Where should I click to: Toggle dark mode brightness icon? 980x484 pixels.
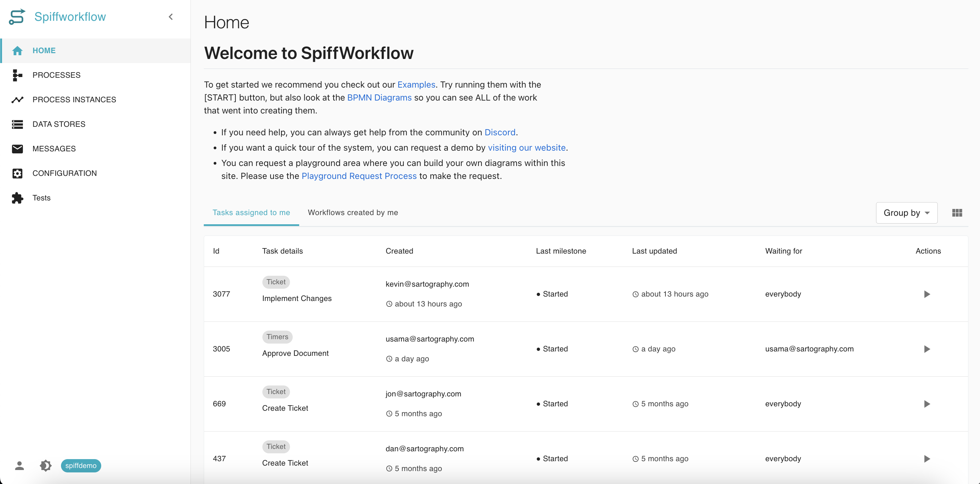46,465
